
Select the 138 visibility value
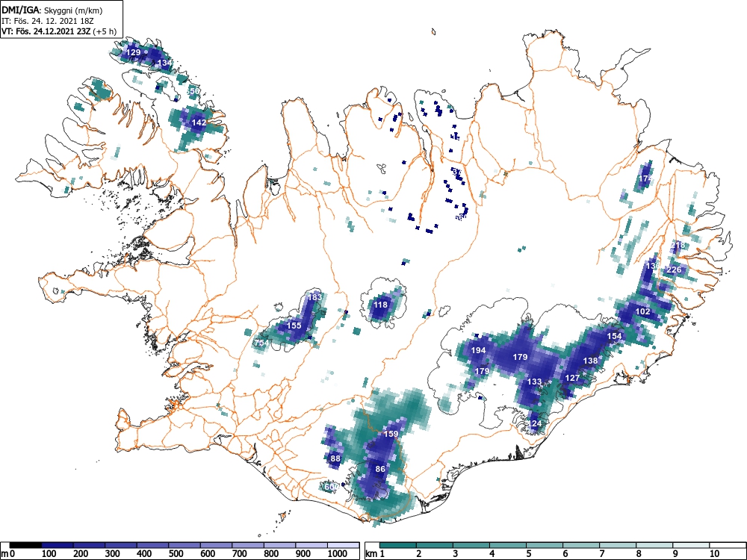(590, 361)
